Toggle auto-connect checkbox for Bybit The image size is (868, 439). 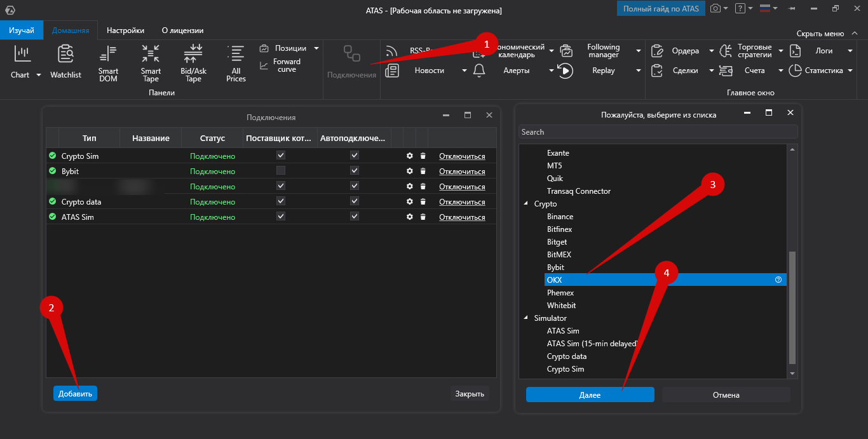click(355, 170)
